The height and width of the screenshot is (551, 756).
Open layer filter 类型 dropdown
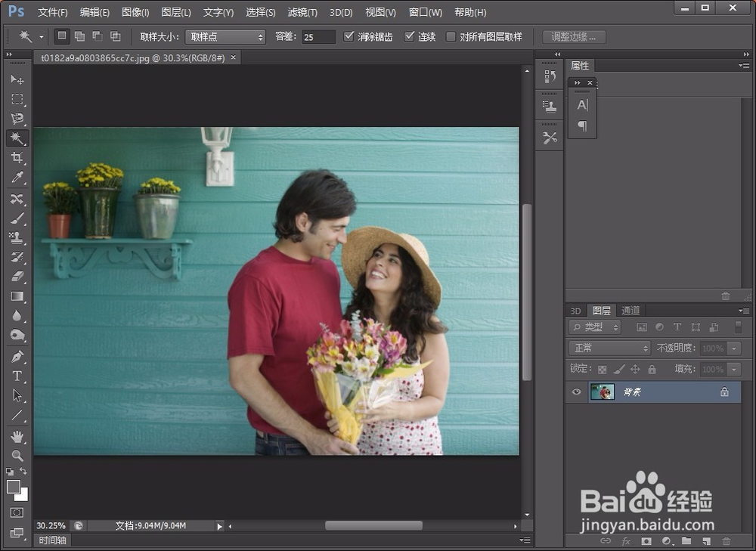point(595,327)
